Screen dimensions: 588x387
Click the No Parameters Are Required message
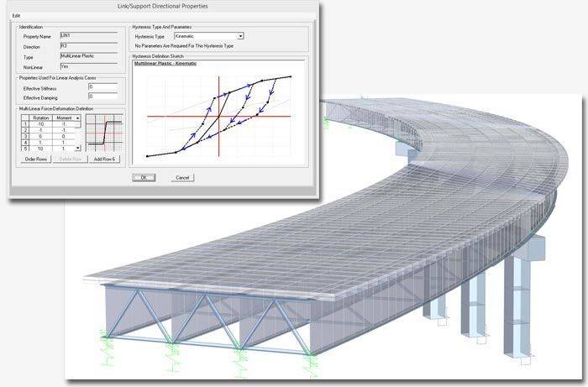[x=184, y=45]
